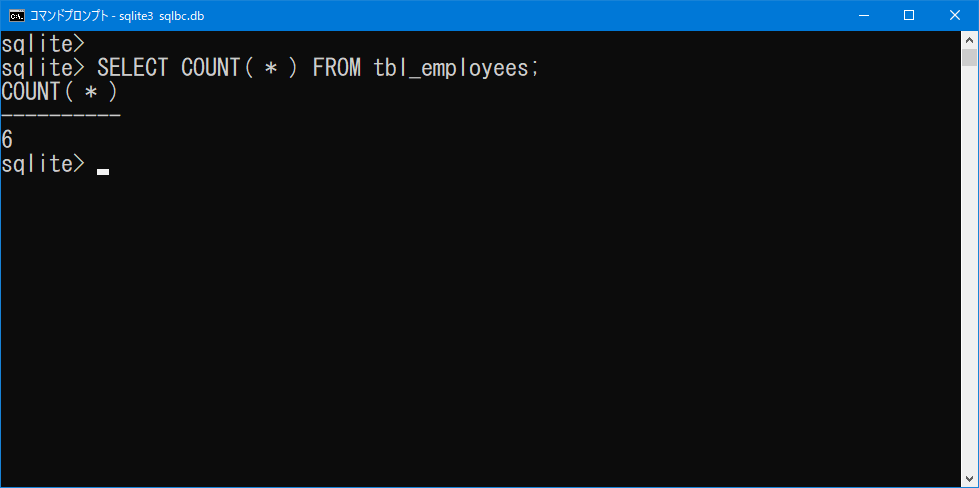Screen dimensions: 979x488
Task: Click the blinking cursor at sqlite prompt
Action: pos(103,172)
